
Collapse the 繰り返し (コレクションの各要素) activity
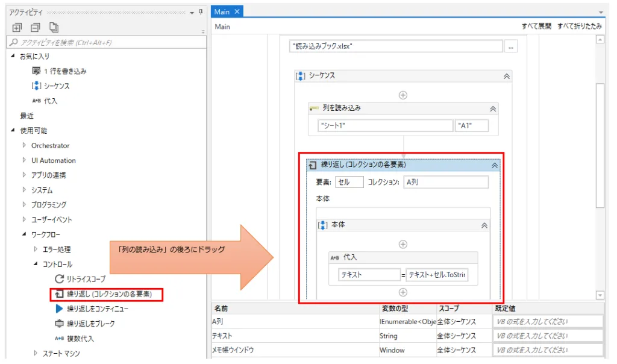495,165
